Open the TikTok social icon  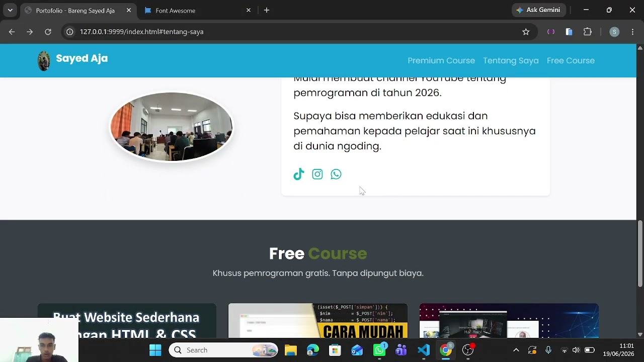[299, 174]
